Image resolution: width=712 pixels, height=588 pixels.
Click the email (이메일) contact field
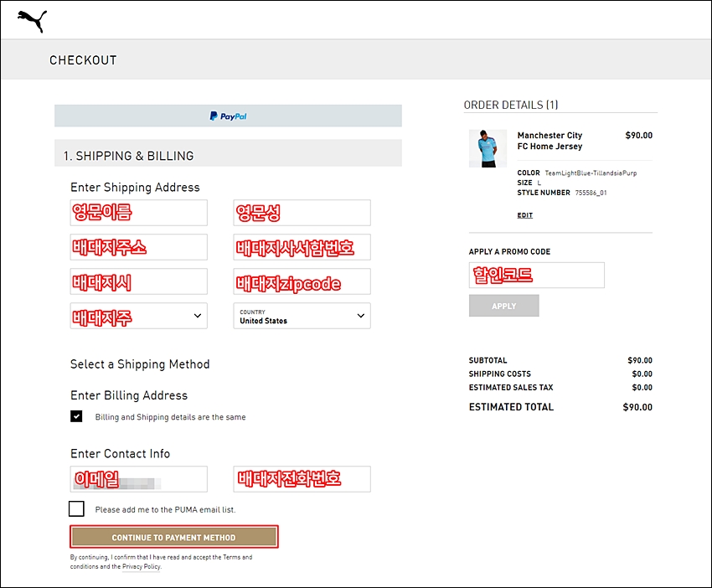click(x=138, y=479)
